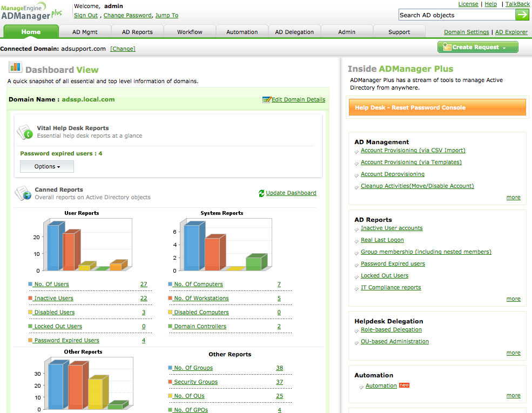Open Group membership (including nested members)
Screen dimensions: 532x413
pos(426,252)
